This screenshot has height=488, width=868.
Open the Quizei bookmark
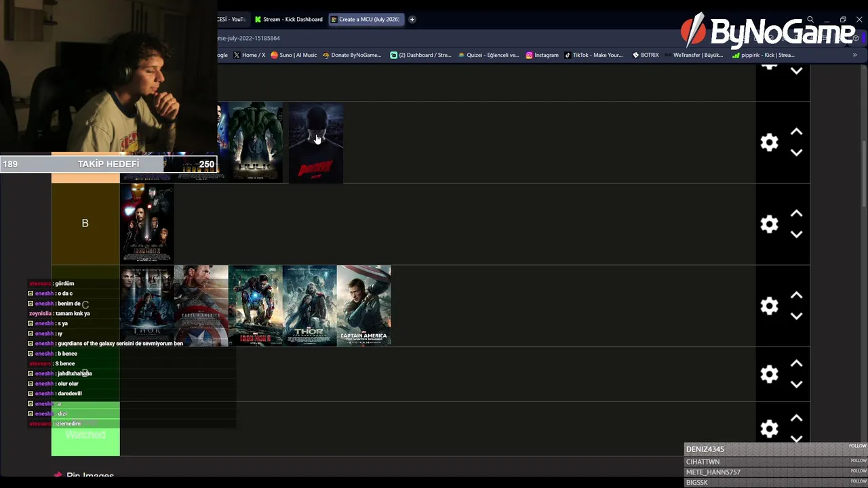[x=488, y=55]
